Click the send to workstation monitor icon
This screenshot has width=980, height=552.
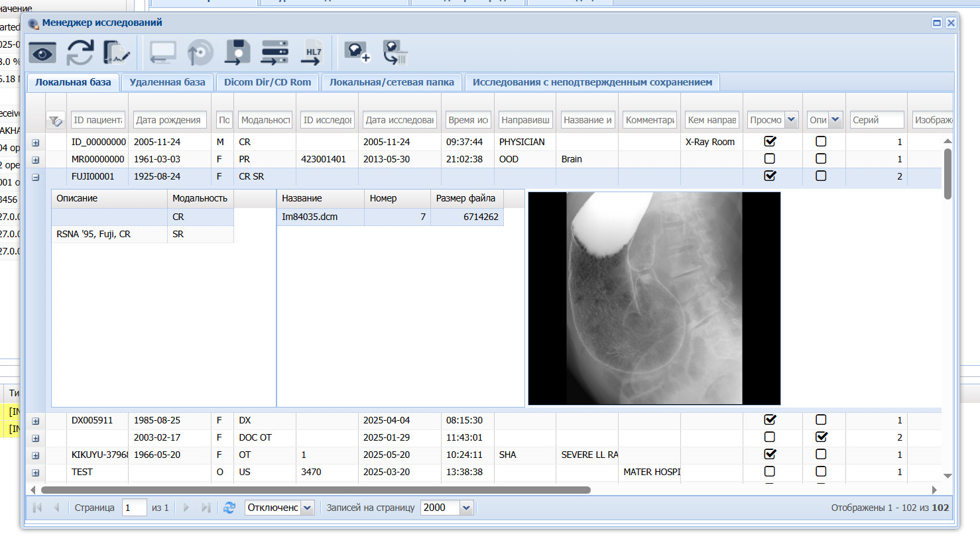pyautogui.click(x=162, y=53)
